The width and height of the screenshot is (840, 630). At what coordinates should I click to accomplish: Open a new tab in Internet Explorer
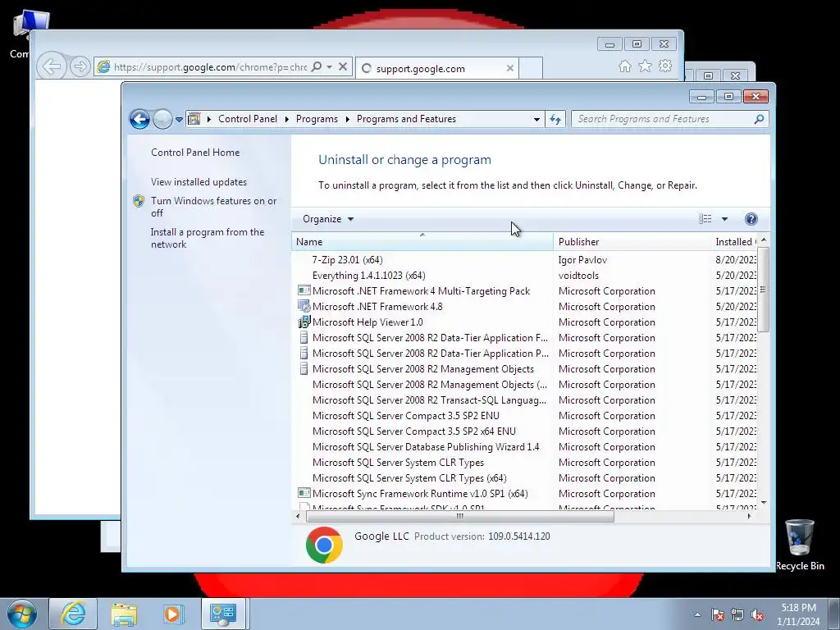pyautogui.click(x=531, y=68)
